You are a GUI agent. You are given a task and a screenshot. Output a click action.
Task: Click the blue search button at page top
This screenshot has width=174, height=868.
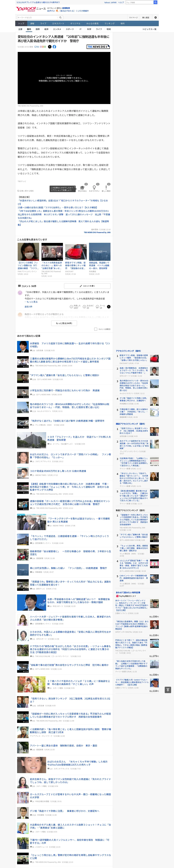155,2
